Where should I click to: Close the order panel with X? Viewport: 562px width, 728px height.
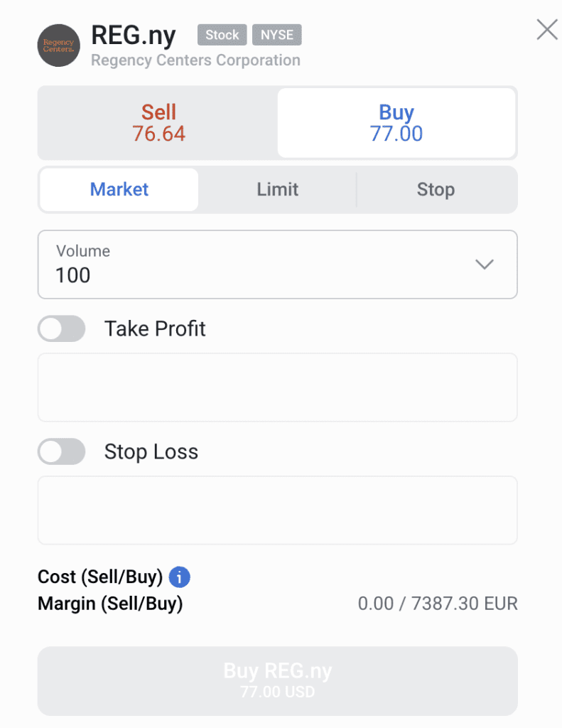pyautogui.click(x=547, y=30)
